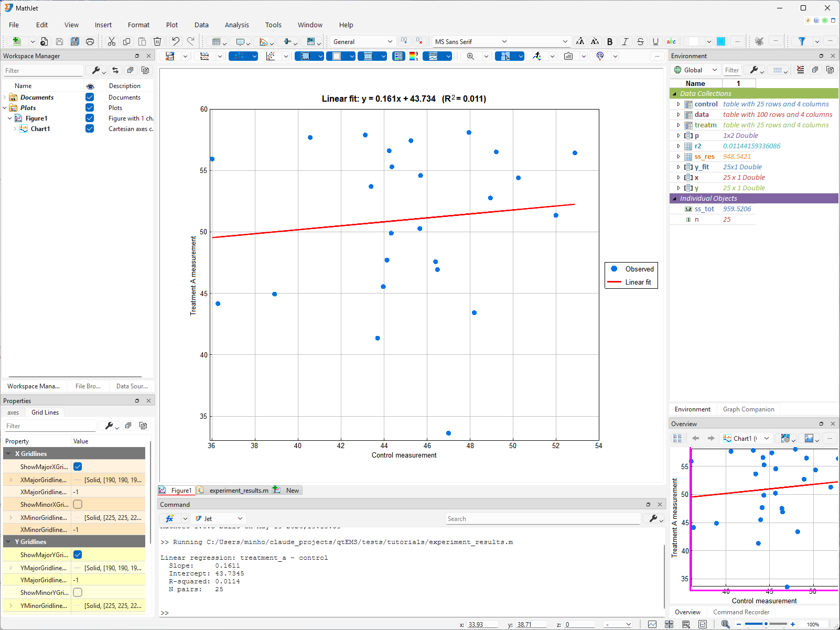Screen dimensions: 840x630
Task: Collapse the X Gridlines section
Action: point(8,453)
